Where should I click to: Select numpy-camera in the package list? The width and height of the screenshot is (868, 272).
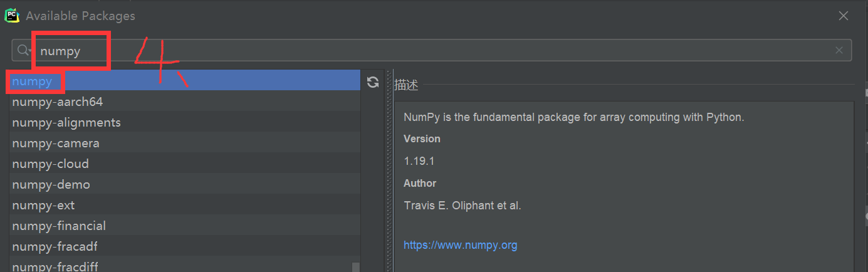(x=185, y=143)
